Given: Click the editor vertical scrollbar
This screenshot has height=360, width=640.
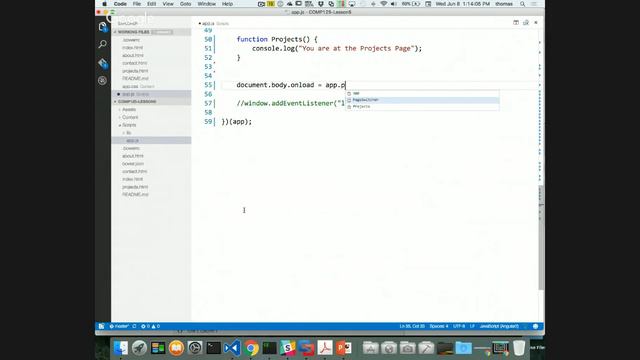Looking at the screenshot, I should (541, 238).
